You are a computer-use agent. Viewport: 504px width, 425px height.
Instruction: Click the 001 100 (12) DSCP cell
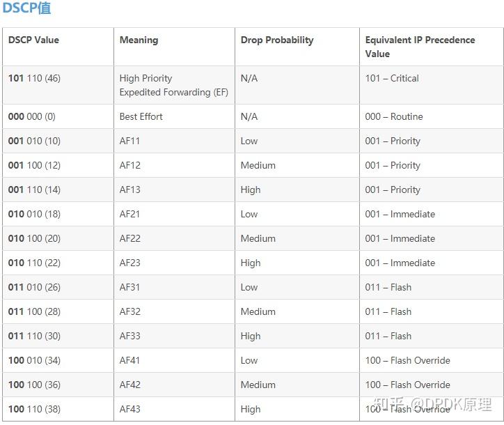click(34, 166)
